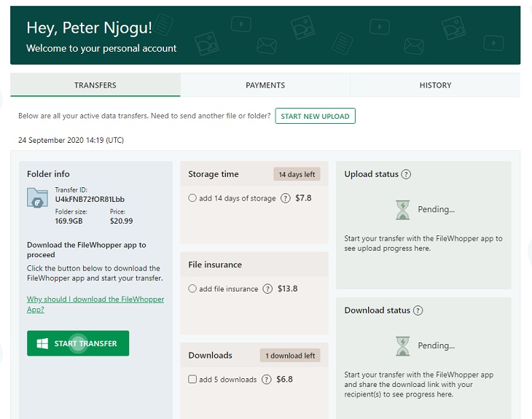Select the add file insurance radio button

(x=192, y=289)
